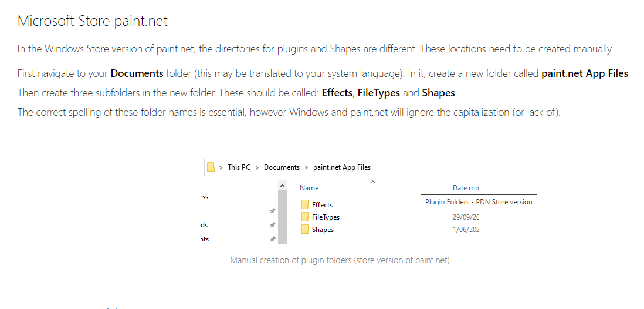Expand the chevron between This PC and Documents
Screen dimensions: 644x309
[257, 167]
